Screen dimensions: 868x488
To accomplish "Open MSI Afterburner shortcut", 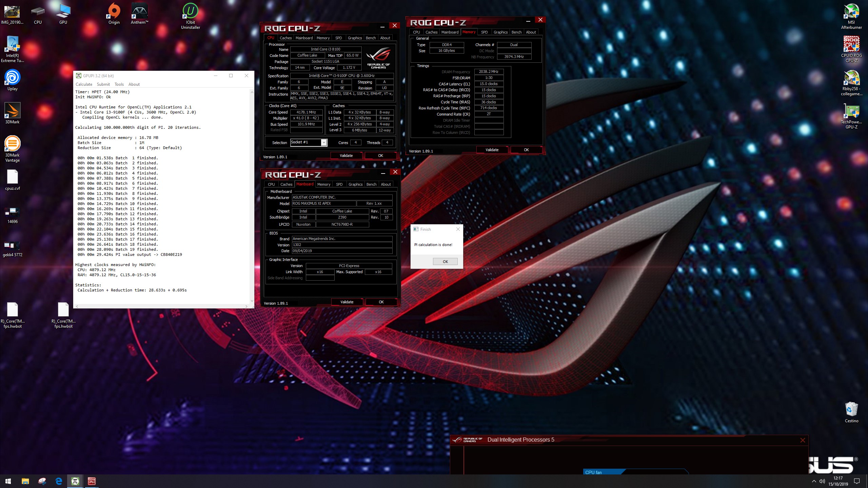I will (x=851, y=16).
